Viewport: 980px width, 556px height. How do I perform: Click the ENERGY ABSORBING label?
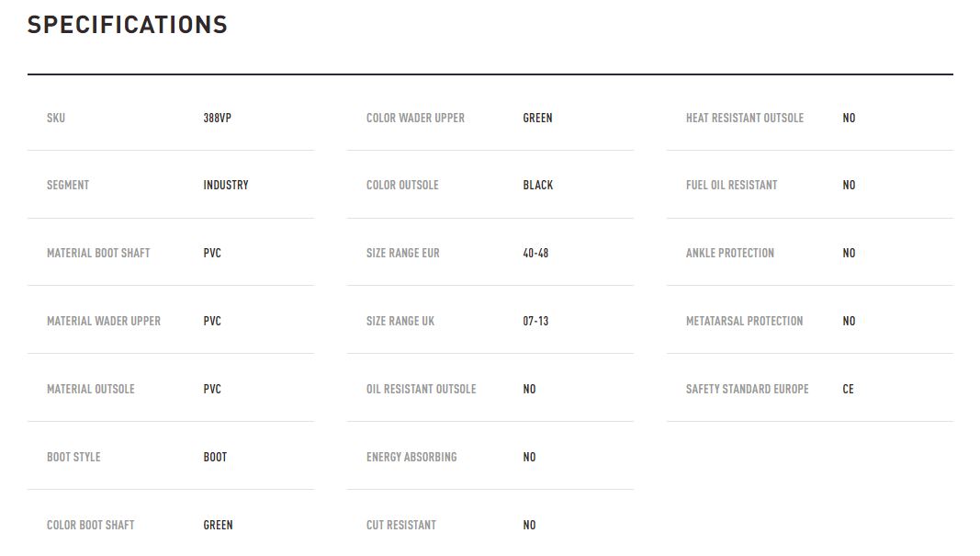(x=411, y=457)
